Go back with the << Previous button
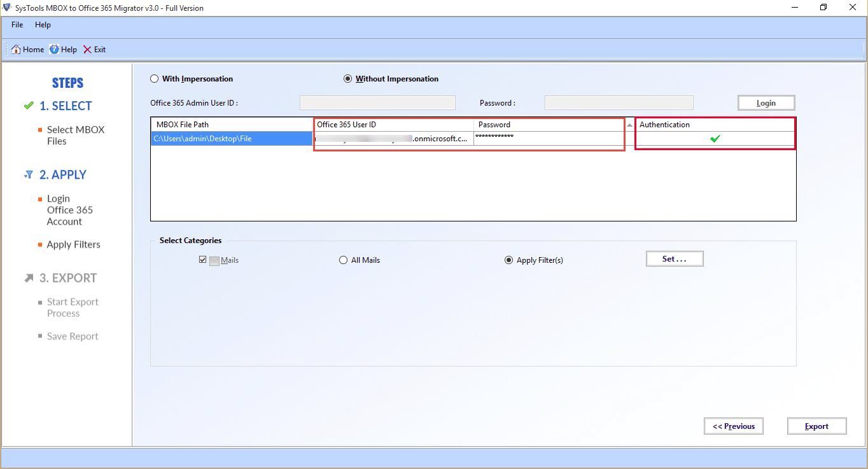The image size is (868, 469). 733,426
